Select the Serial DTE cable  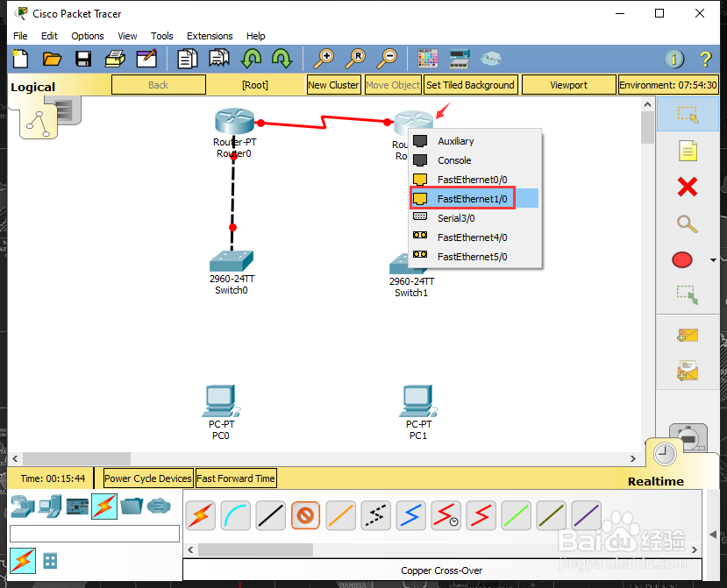(481, 515)
